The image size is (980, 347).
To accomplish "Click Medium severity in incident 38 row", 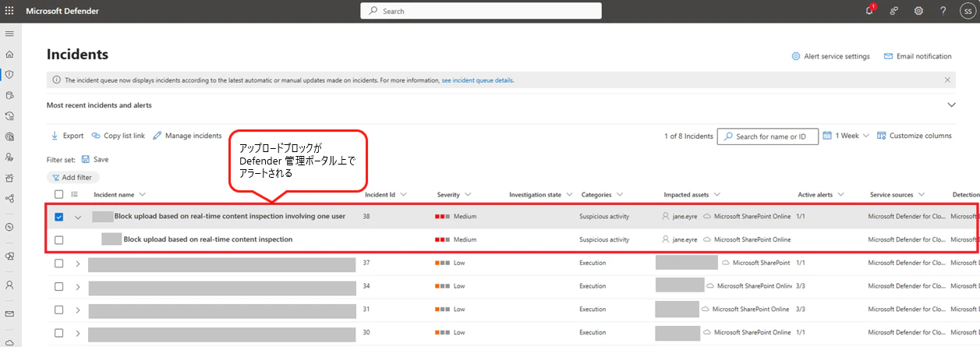I will [465, 216].
